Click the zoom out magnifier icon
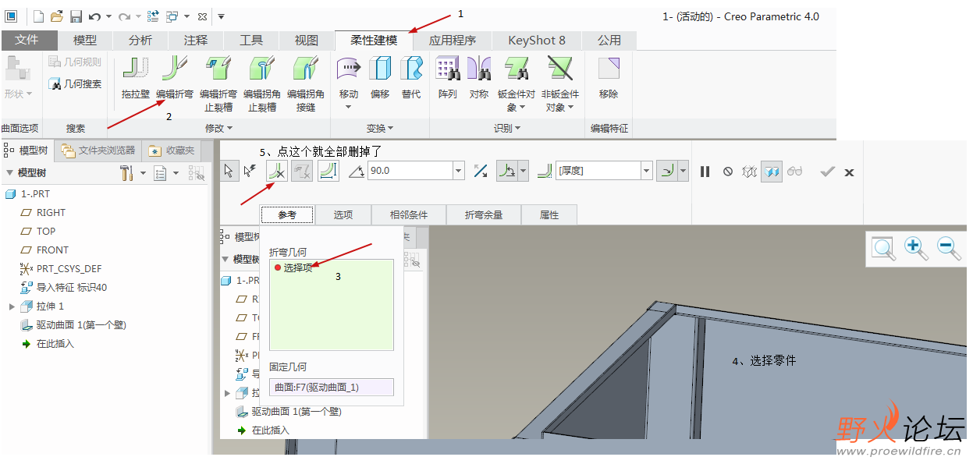980x464 pixels. tap(949, 249)
